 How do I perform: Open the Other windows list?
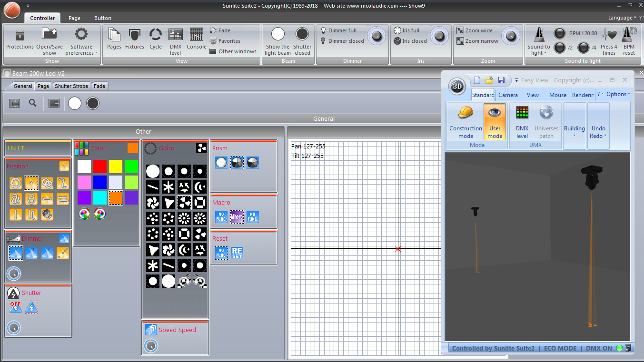click(233, 51)
